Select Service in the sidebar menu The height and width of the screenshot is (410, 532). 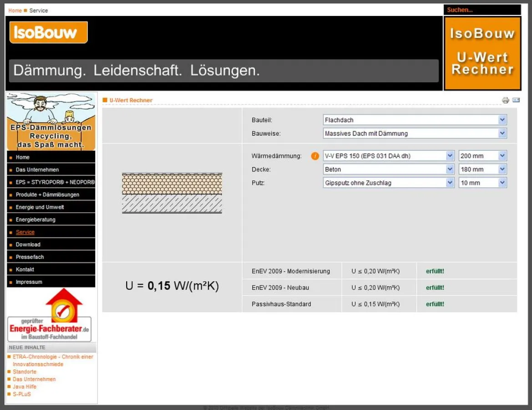click(x=25, y=232)
